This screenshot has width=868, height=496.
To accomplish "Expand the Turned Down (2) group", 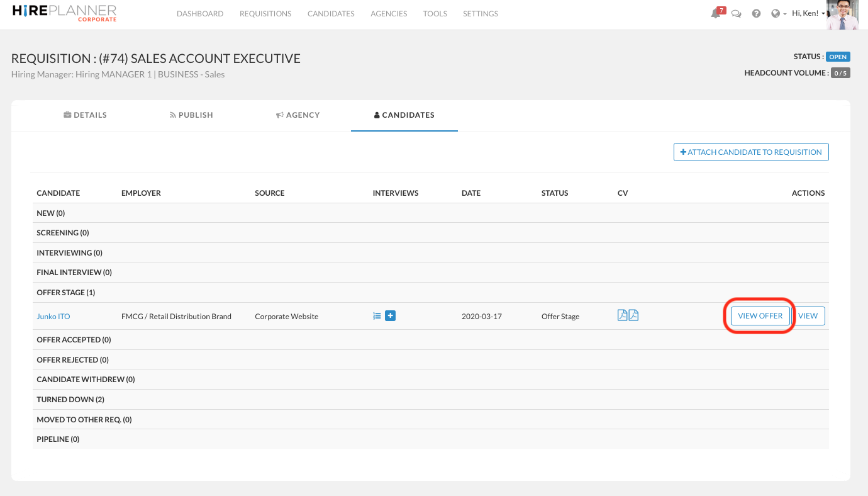I will click(x=70, y=400).
